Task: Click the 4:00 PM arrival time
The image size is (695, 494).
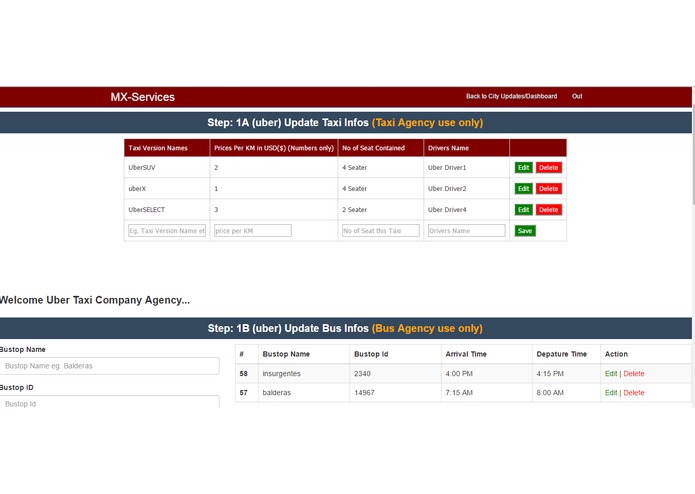Action: pos(487,373)
